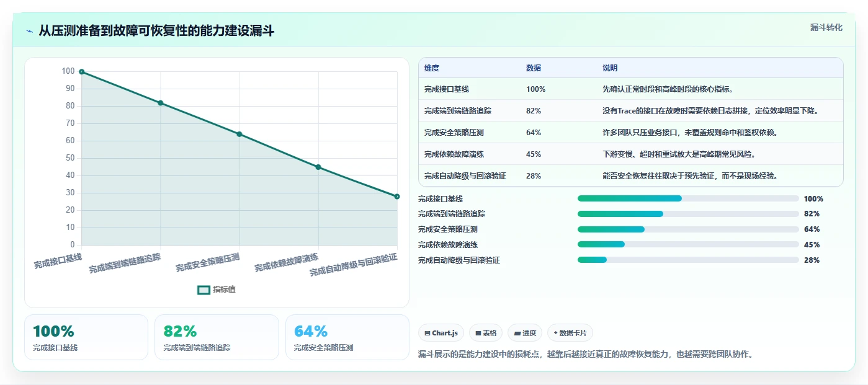Click the 完成自动降级与回滚验证 progress bar

(688, 260)
